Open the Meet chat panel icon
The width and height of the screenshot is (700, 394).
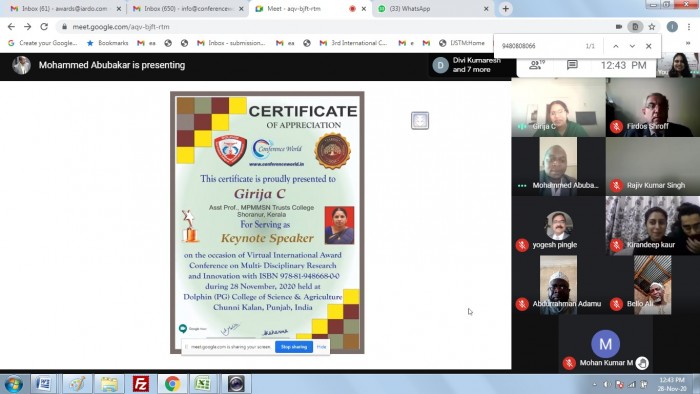pyautogui.click(x=572, y=65)
